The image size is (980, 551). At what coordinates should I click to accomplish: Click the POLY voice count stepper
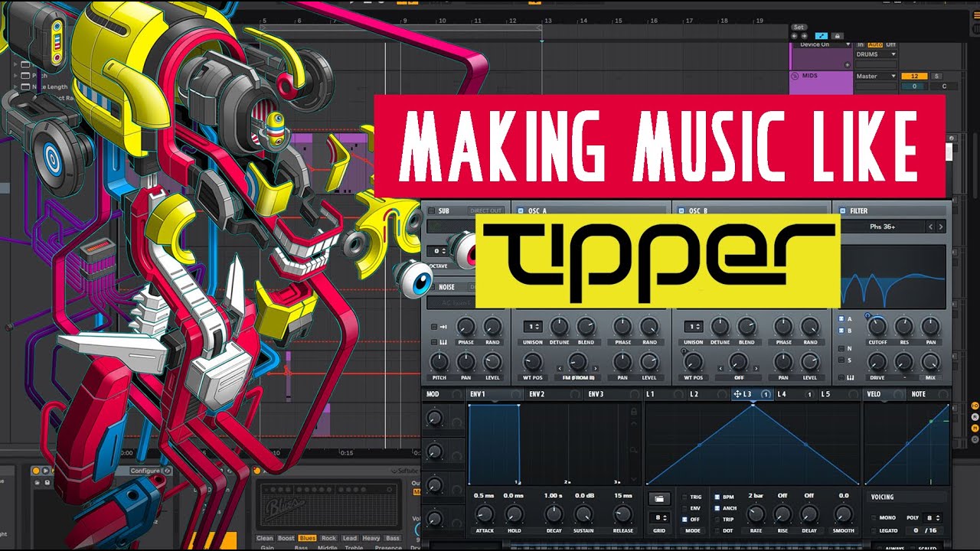click(933, 518)
